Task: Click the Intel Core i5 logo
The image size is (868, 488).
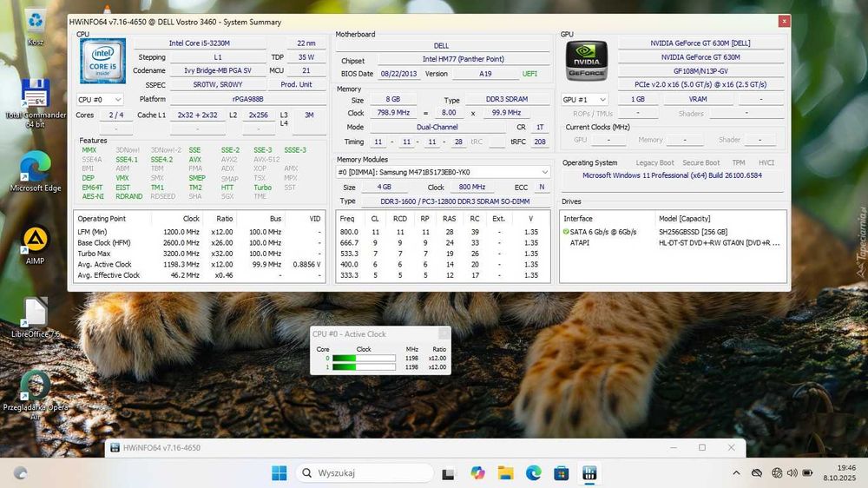Action: tap(103, 61)
